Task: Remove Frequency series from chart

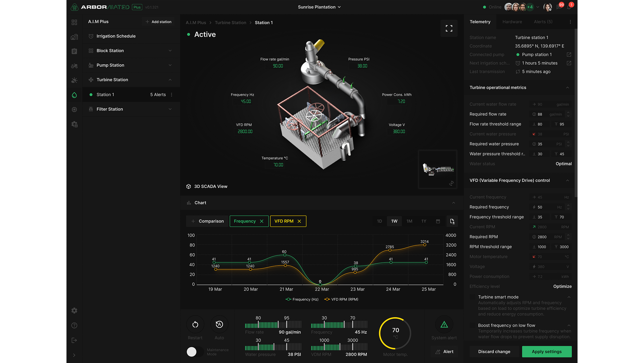Action: 262,221
